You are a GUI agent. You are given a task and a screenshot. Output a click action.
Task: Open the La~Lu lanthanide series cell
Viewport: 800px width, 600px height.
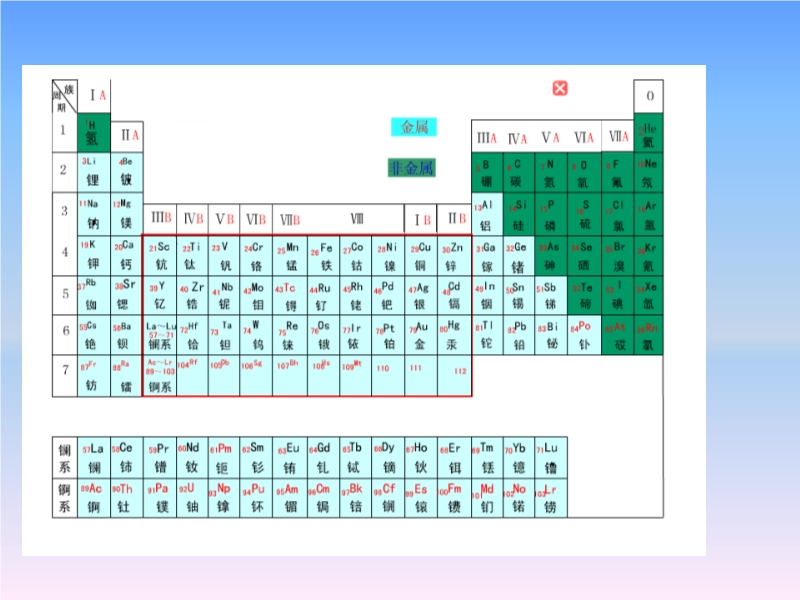tap(160, 335)
